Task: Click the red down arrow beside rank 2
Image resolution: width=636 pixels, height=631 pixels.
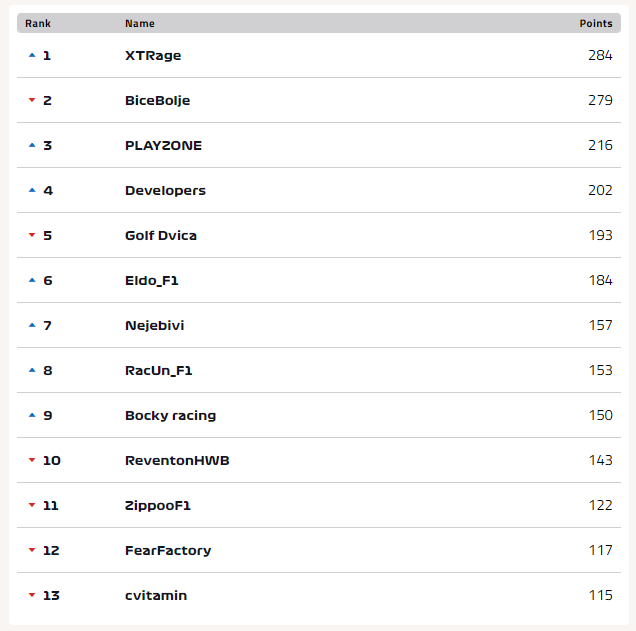Action: click(x=32, y=100)
